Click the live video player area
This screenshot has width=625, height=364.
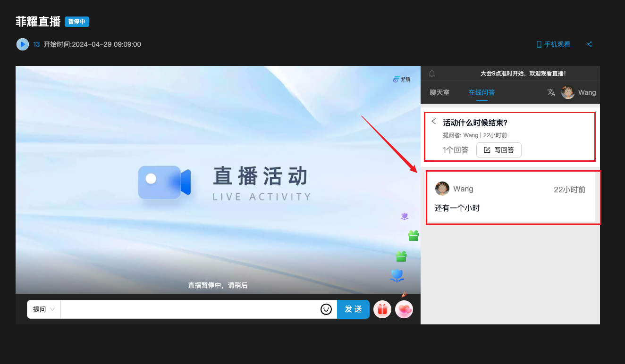[x=217, y=179]
